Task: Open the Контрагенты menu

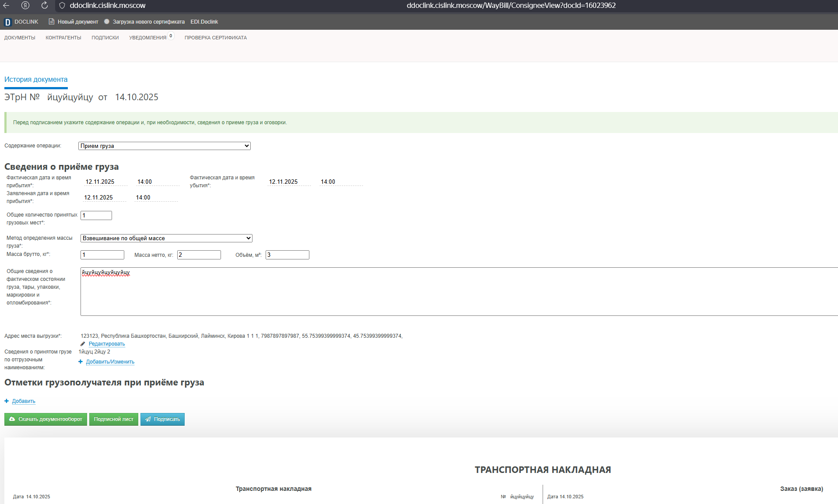Action: tap(63, 38)
